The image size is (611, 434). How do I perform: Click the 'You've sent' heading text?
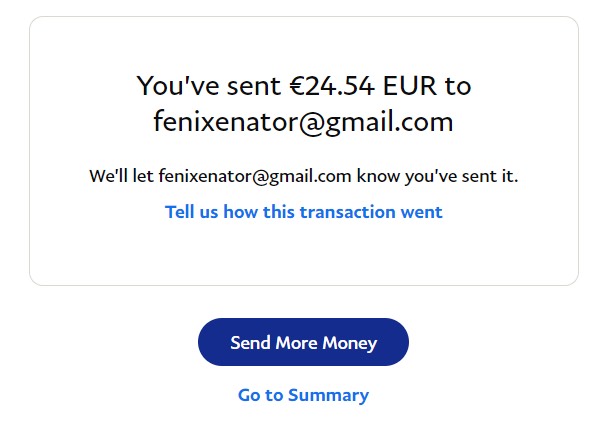tap(204, 86)
